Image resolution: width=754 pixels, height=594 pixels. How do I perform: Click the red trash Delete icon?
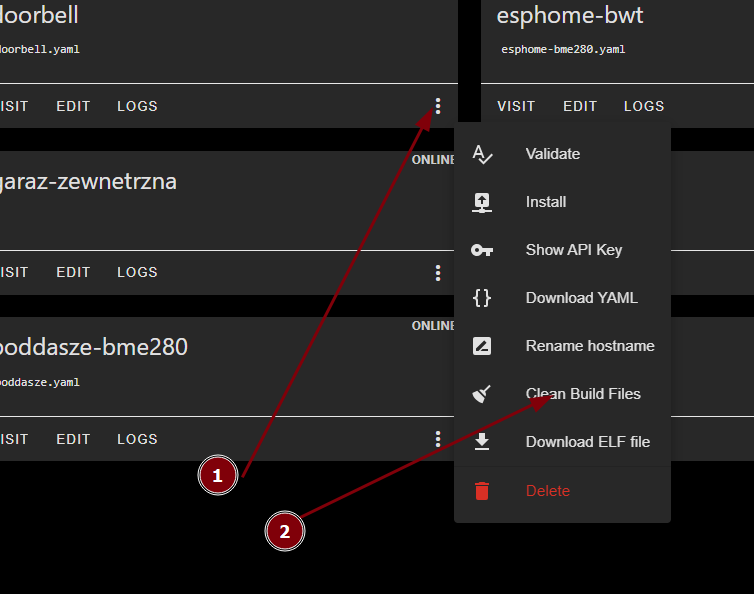[x=482, y=491]
